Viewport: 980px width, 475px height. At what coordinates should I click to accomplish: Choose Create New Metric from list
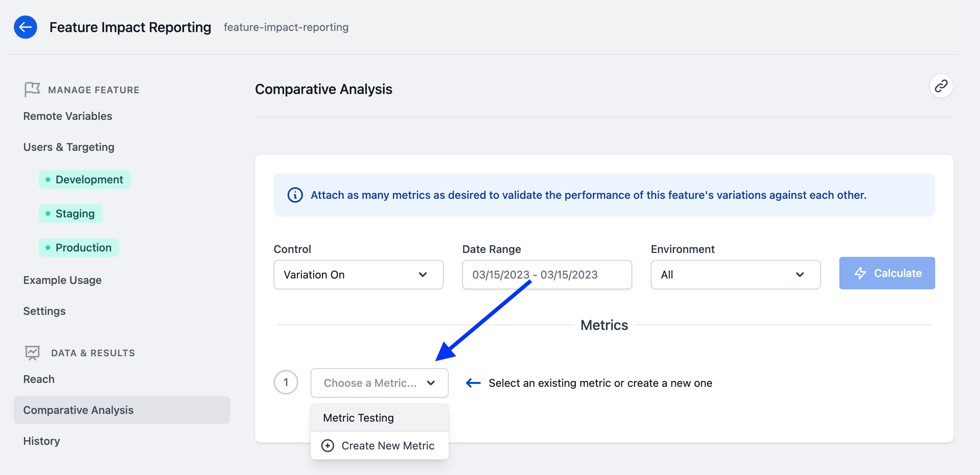(379, 446)
